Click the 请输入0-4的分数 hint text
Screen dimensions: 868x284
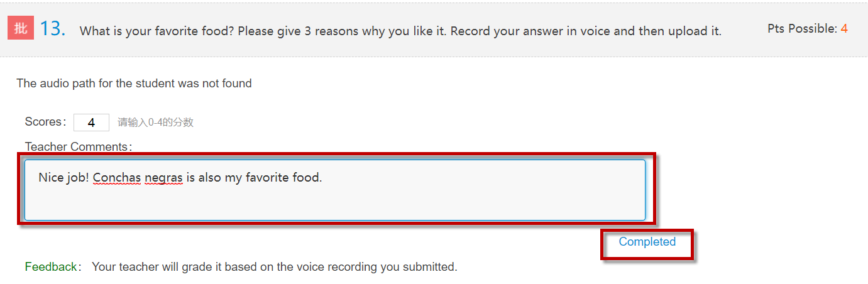pyautogui.click(x=156, y=123)
